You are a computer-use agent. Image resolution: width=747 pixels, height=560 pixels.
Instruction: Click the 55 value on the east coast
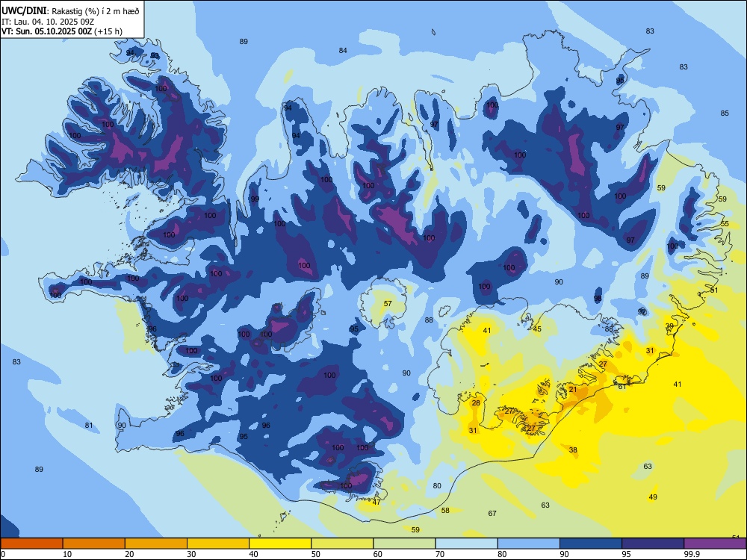pos(725,224)
